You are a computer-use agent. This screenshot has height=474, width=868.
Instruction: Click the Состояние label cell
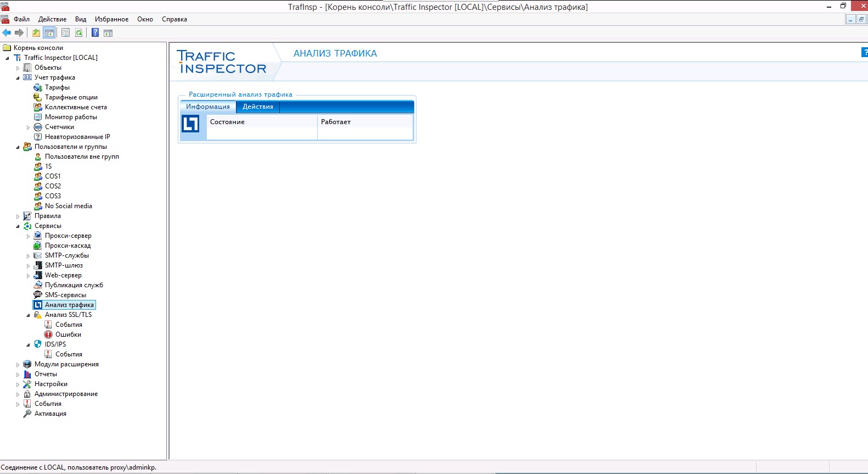point(227,122)
